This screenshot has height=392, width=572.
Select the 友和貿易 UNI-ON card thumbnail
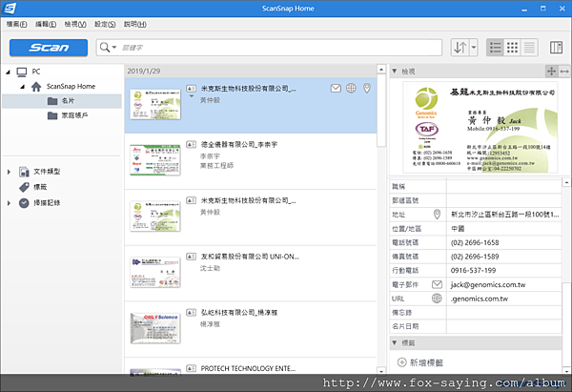[x=155, y=272]
